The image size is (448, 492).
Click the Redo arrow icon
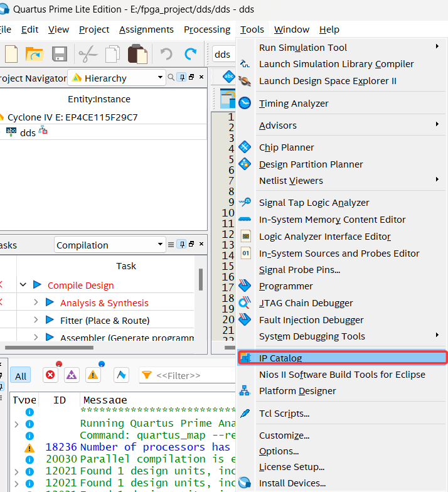pyautogui.click(x=191, y=54)
